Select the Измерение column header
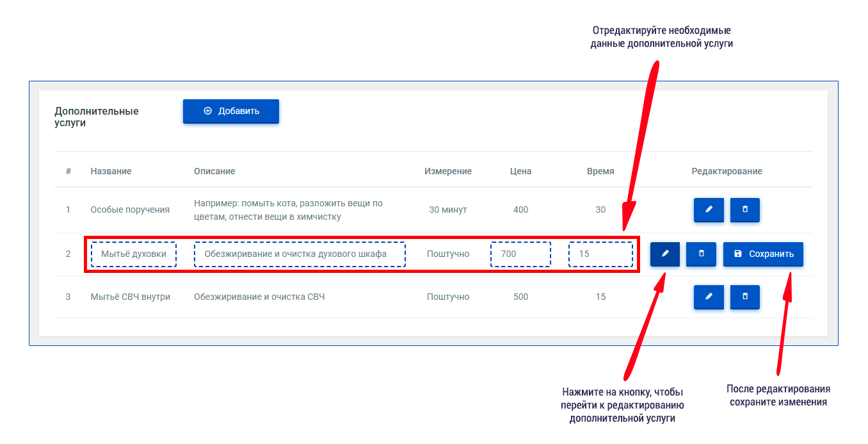 coord(447,171)
